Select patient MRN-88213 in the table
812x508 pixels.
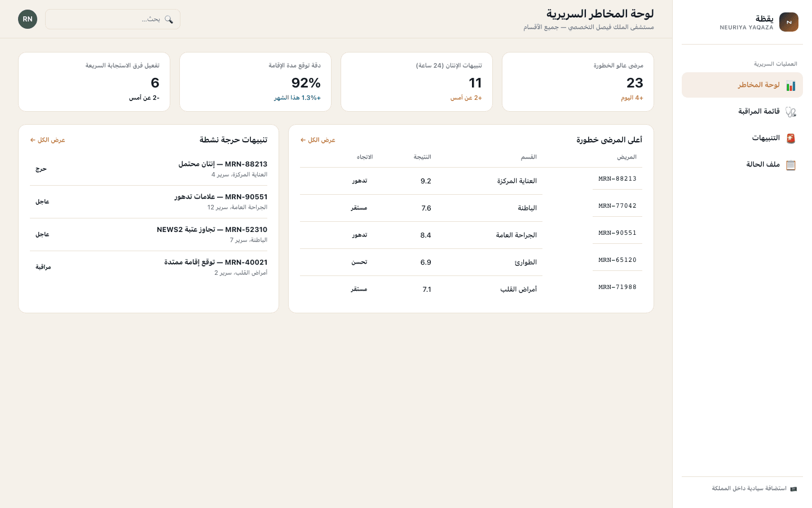pyautogui.click(x=617, y=179)
